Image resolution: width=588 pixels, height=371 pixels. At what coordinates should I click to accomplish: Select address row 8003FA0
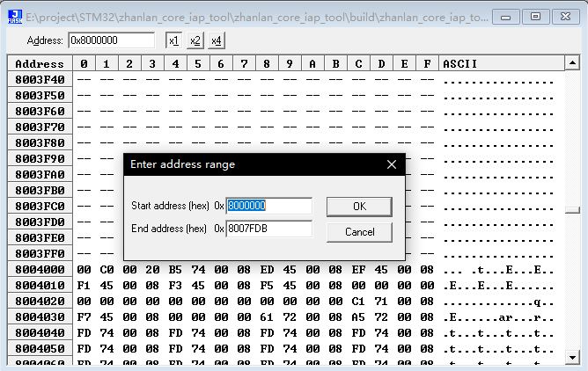click(x=40, y=174)
